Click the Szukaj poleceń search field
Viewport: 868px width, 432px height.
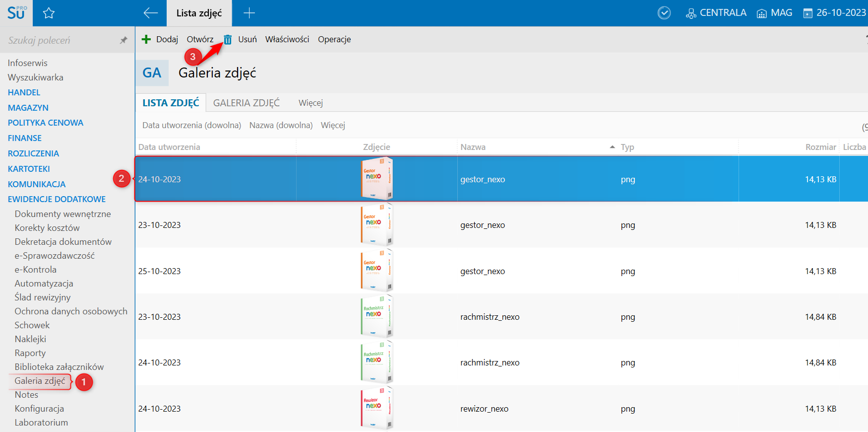click(x=60, y=40)
